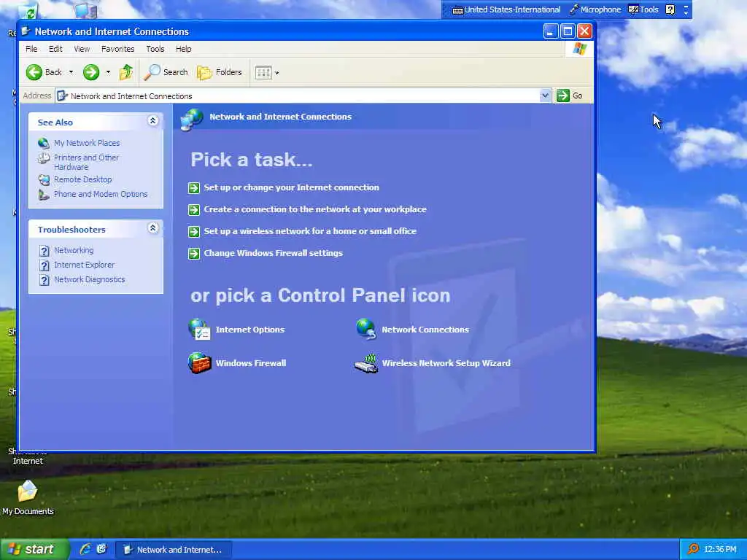Click the Printers and Other Hardware icon
Image resolution: width=747 pixels, height=560 pixels.
tap(44, 158)
